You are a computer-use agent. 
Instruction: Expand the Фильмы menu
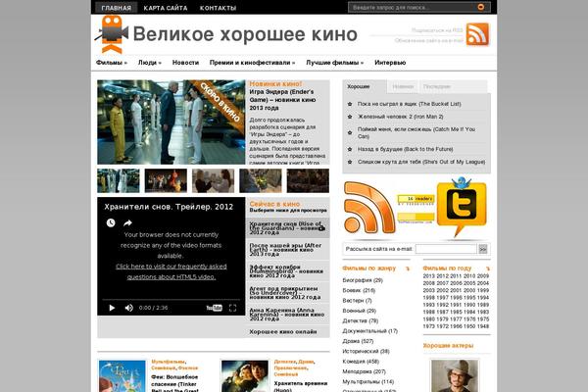pos(112,63)
